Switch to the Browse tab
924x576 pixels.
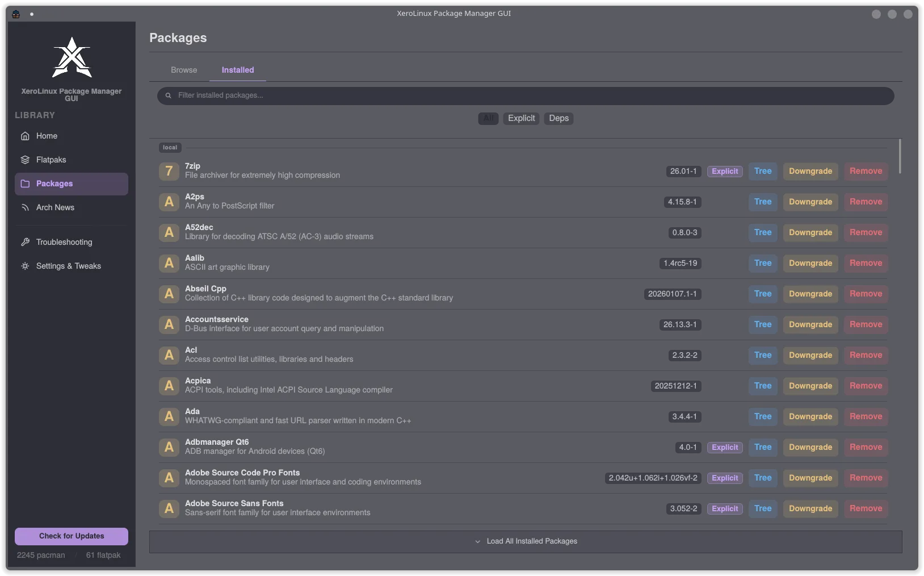(184, 70)
